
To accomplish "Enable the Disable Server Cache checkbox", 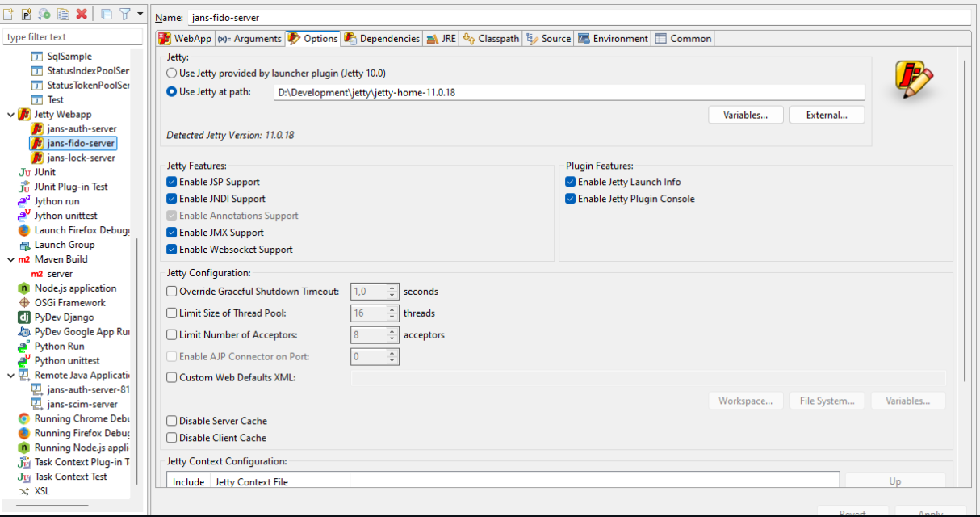I will coord(171,421).
